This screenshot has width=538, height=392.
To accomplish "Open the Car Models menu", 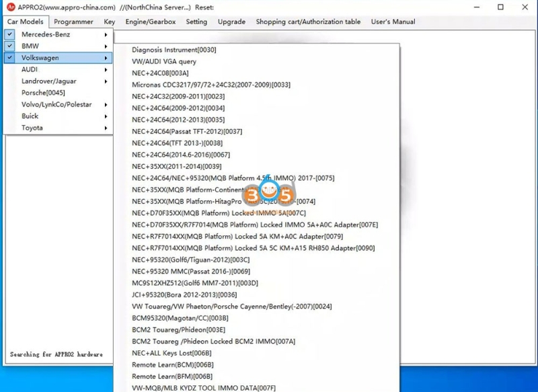I will (x=26, y=22).
